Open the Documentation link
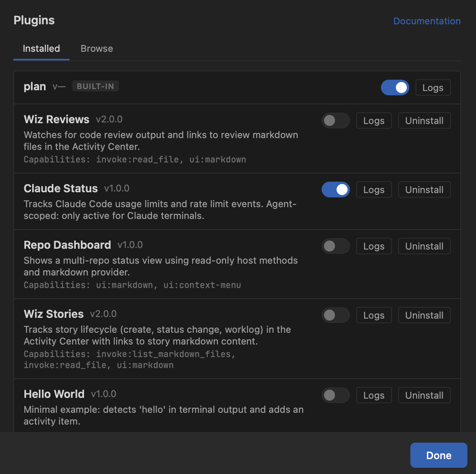Screen dimensions: 476x474 tap(427, 21)
